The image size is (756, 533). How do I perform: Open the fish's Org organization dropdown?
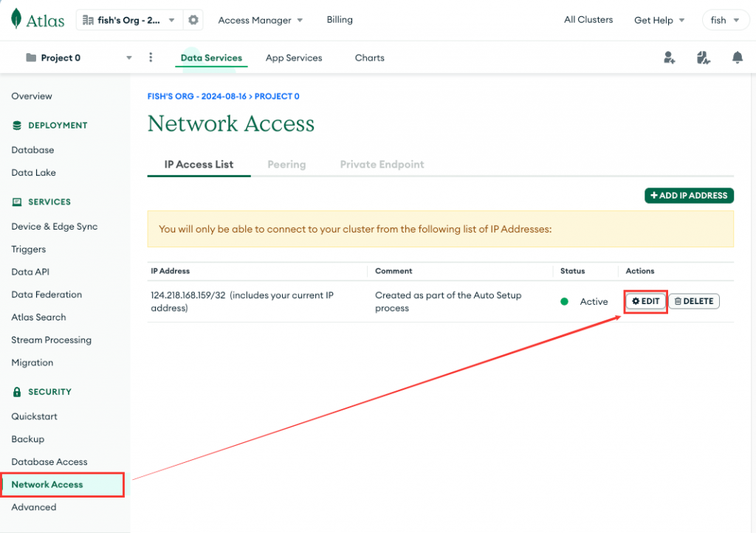(x=128, y=20)
